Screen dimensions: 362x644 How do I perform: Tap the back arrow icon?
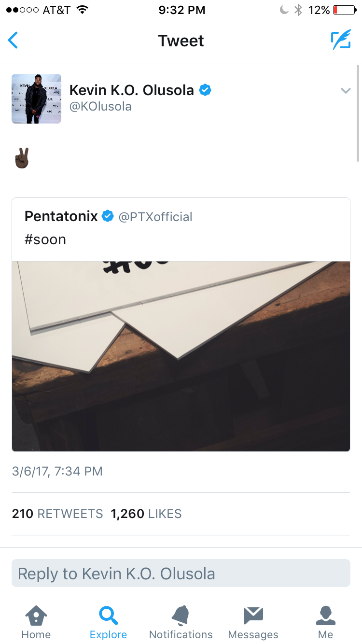pos(13,41)
